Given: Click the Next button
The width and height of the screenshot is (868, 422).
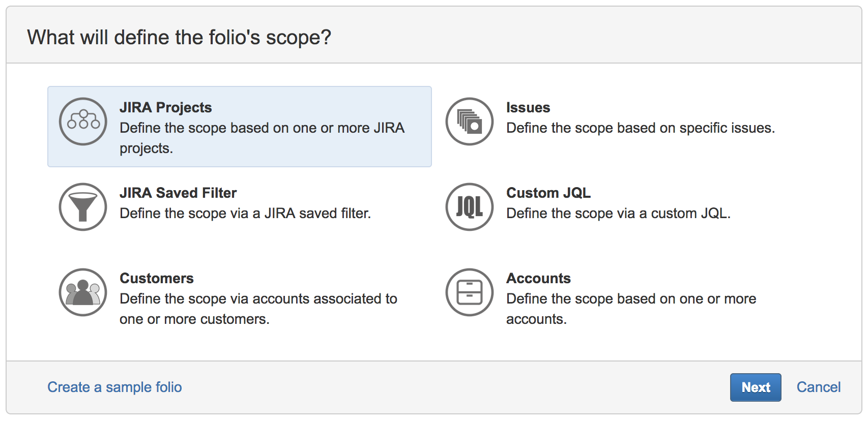Looking at the screenshot, I should (x=755, y=387).
